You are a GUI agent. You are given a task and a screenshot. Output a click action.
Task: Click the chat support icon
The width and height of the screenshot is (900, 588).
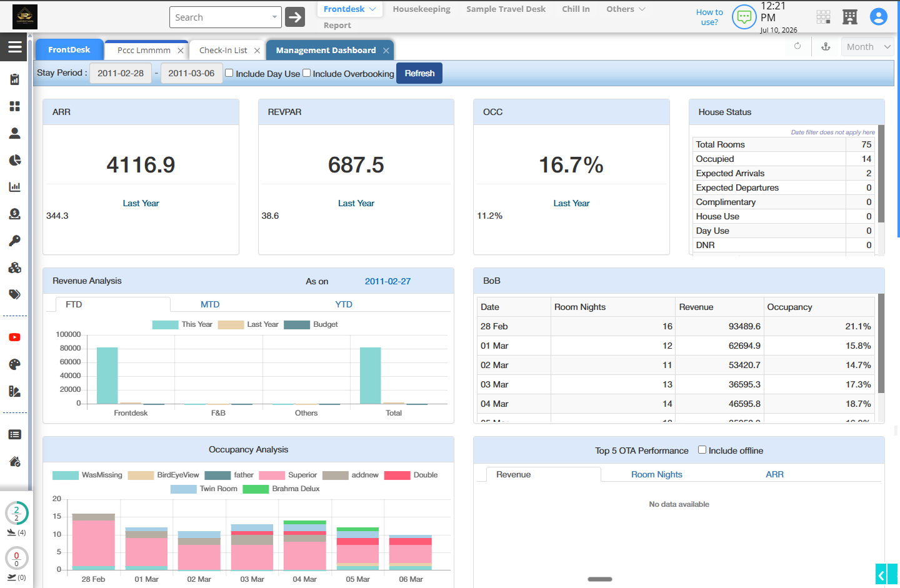[744, 17]
